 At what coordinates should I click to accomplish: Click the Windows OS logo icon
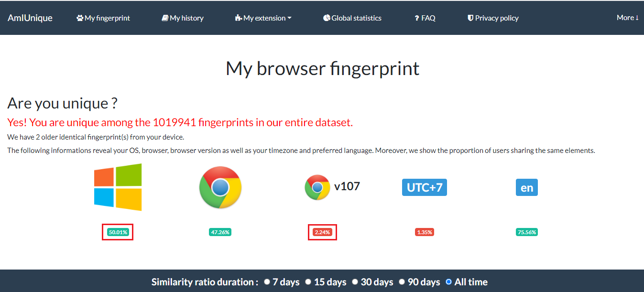click(x=118, y=187)
